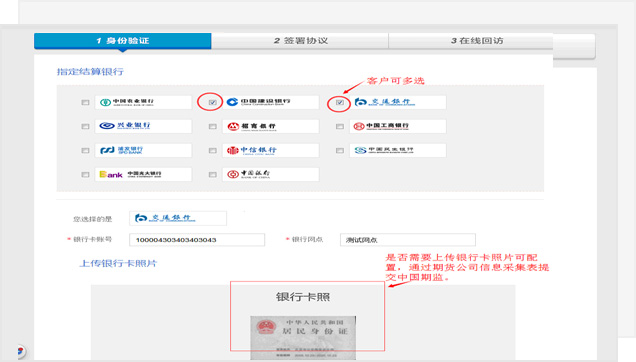636x362 pixels.
Task: Enable the 中信银行 checkbox
Action: pos(213,151)
